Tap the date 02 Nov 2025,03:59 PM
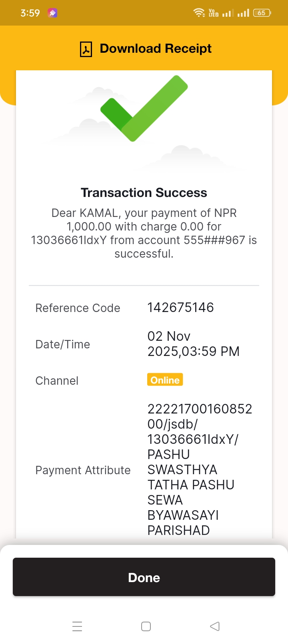The width and height of the screenshot is (288, 644). tap(194, 344)
